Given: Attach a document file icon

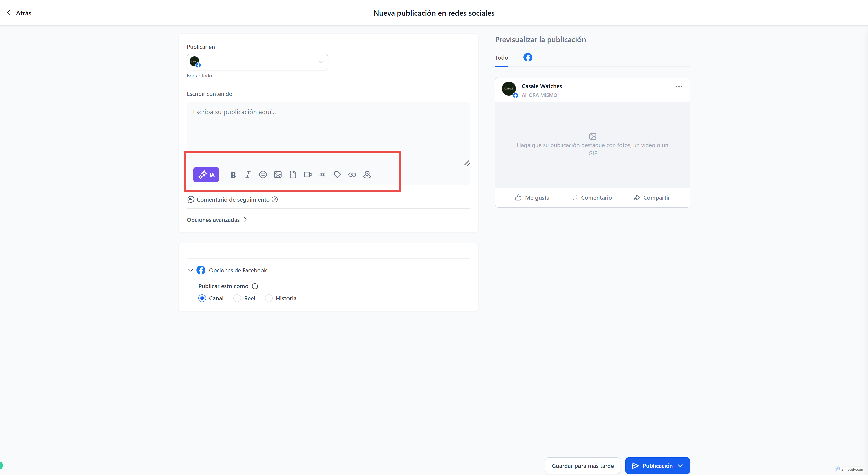Looking at the screenshot, I should click(293, 175).
